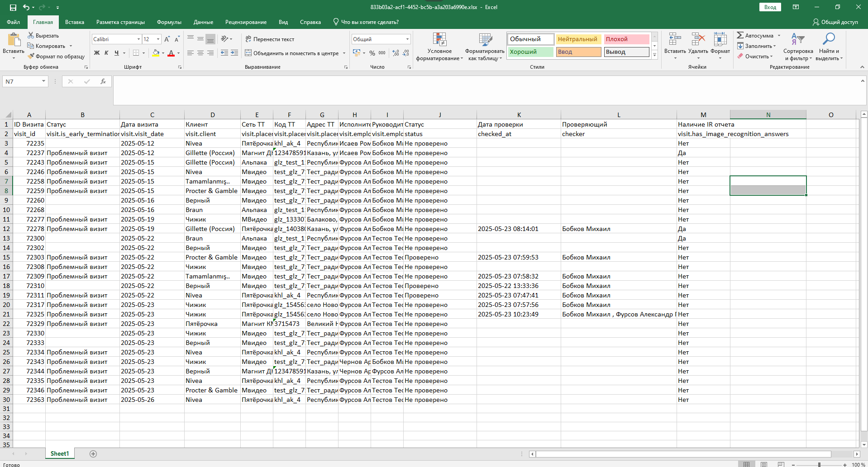
Task: Click the Вырезать (cut) scissors icon
Action: [x=31, y=35]
